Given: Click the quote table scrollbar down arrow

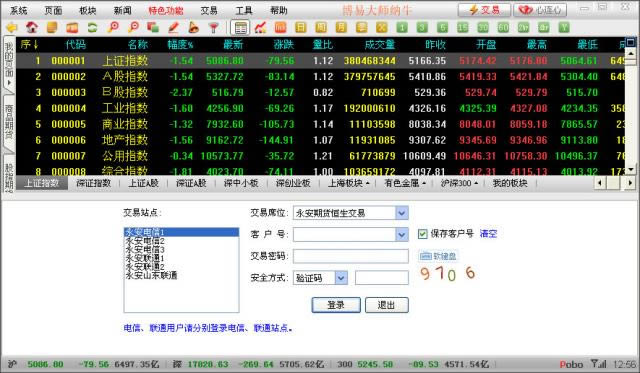Looking at the screenshot, I should coord(631,169).
